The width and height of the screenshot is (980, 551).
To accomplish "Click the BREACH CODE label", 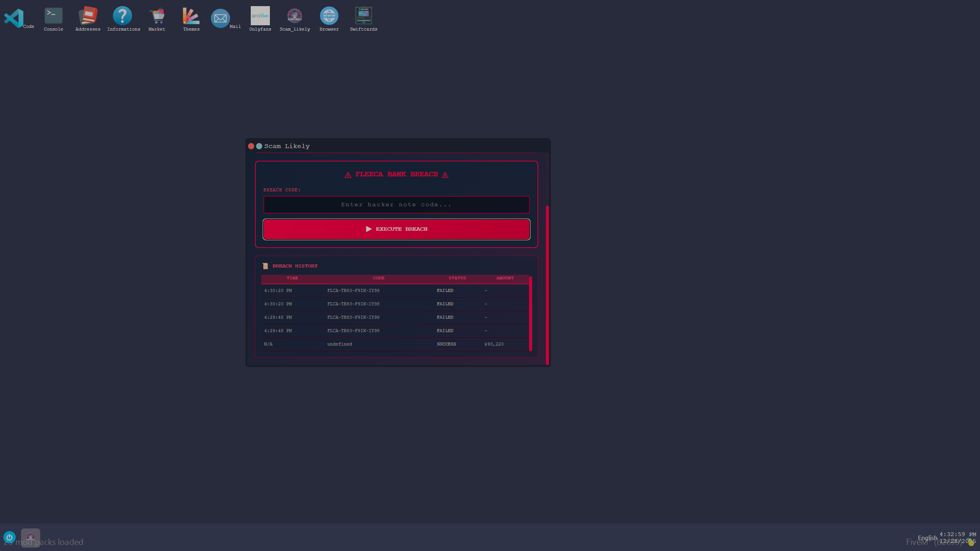I will pos(282,190).
